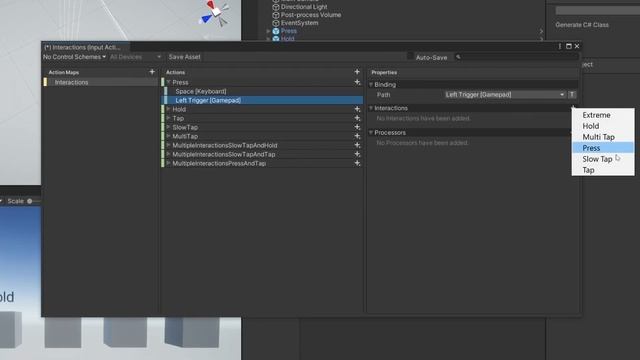Expand the MultiTap action
This screenshot has height=360, width=640.
[x=168, y=136]
